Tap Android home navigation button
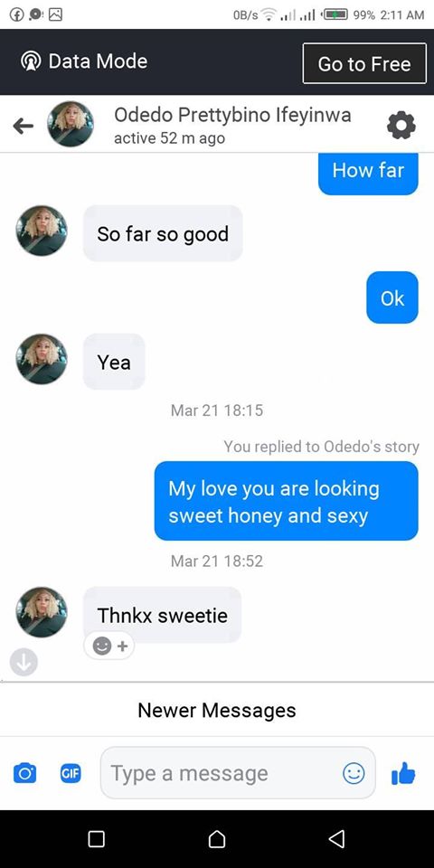 click(217, 839)
